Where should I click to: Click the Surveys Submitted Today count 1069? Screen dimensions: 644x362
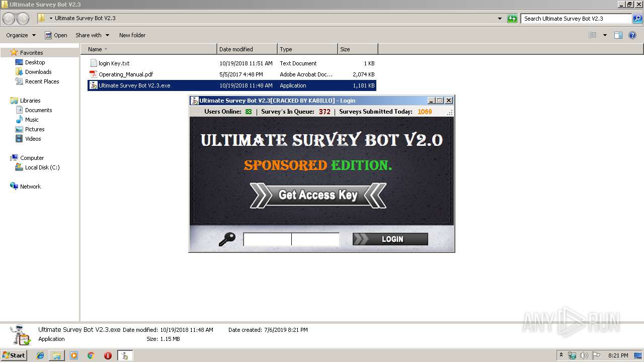[425, 112]
